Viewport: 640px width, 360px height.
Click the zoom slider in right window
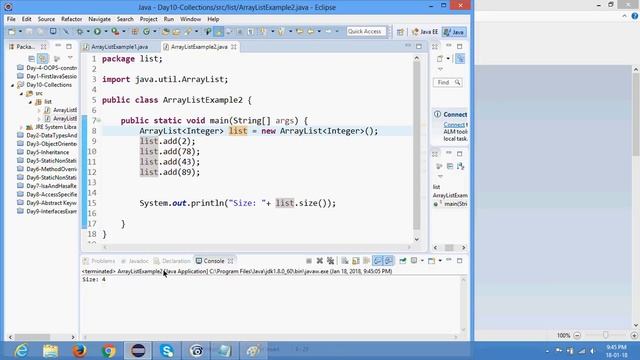(x=605, y=335)
